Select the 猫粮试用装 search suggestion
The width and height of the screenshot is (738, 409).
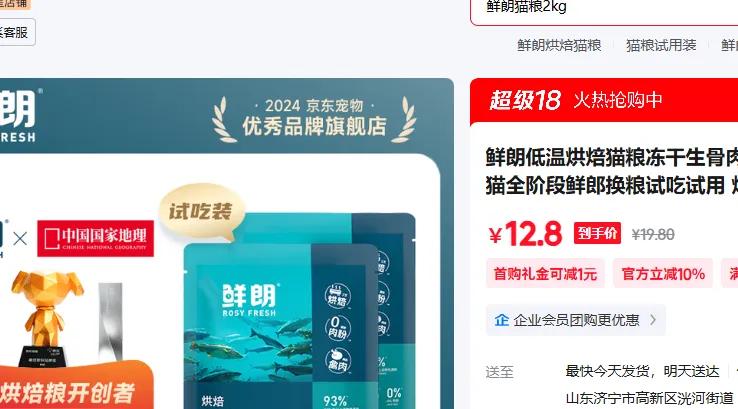tap(661, 46)
